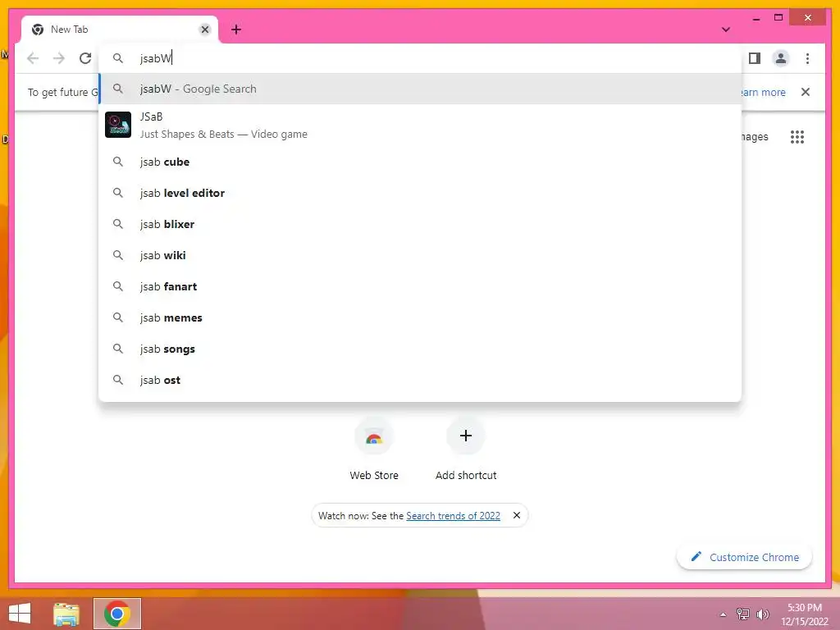This screenshot has height=630, width=840.
Task: Choose 'jsab wiki' suggestion
Action: pos(420,256)
